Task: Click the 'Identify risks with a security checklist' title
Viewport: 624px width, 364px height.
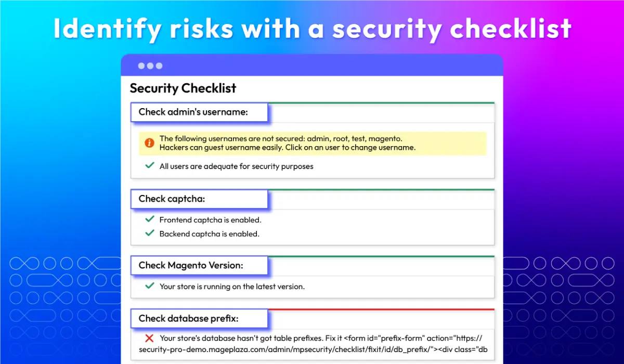Action: pos(312,29)
